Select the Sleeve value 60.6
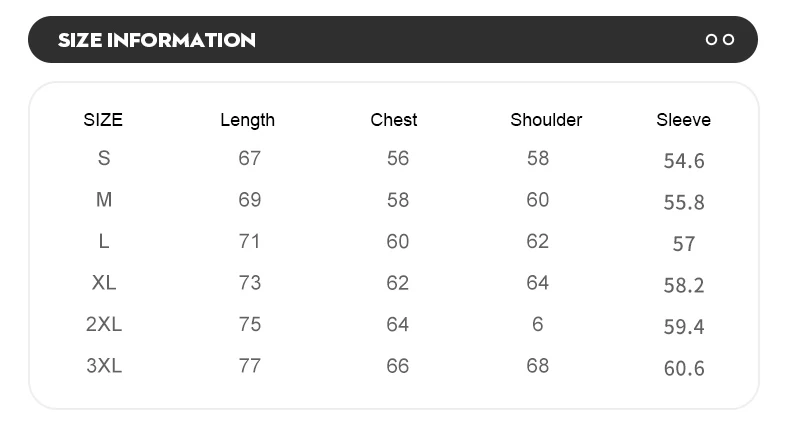The image size is (790, 427). click(x=684, y=369)
